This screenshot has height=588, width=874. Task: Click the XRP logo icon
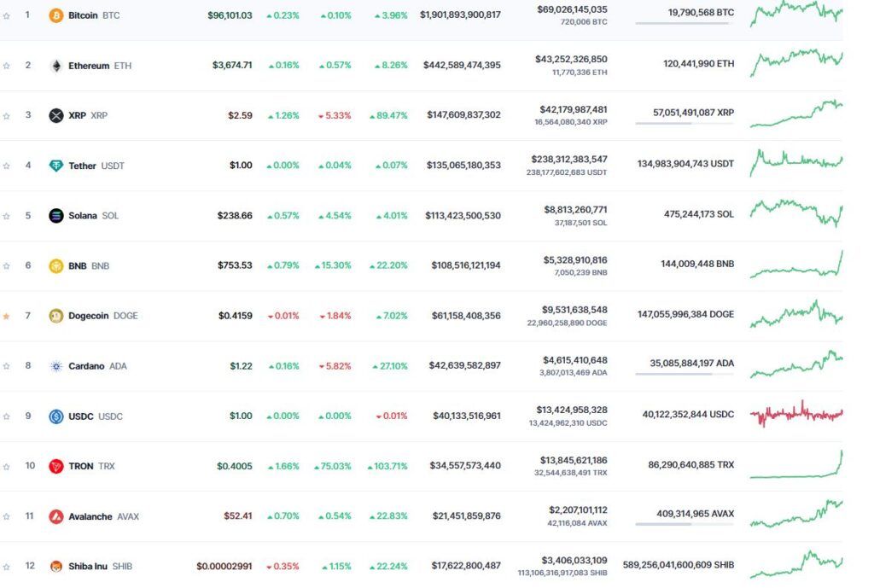tap(56, 115)
